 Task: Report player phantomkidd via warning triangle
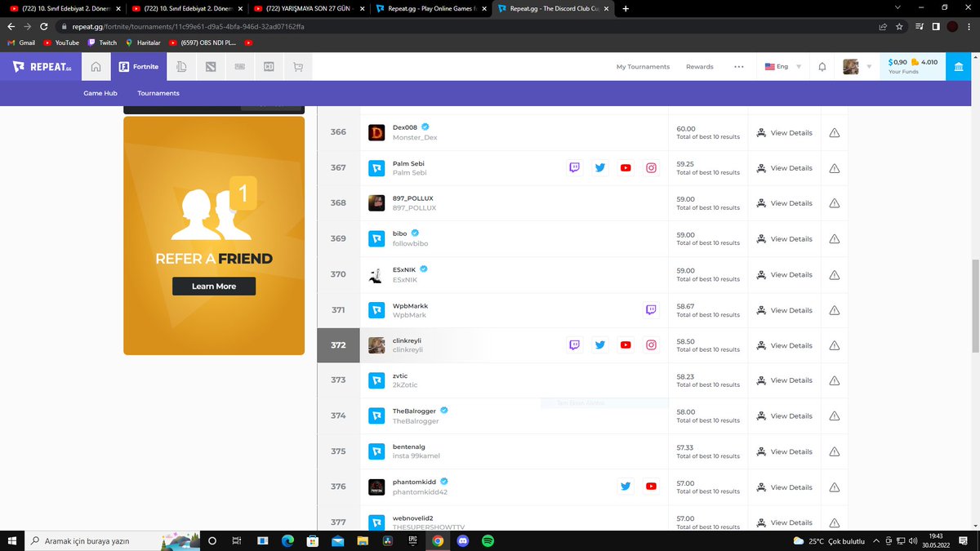click(x=834, y=487)
